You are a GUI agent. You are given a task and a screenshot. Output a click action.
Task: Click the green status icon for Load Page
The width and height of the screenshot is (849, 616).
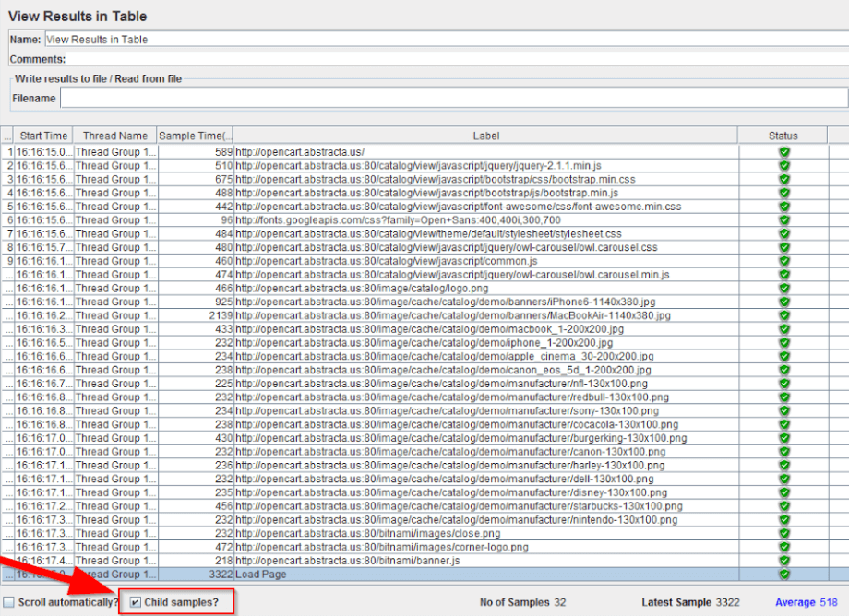(x=784, y=574)
